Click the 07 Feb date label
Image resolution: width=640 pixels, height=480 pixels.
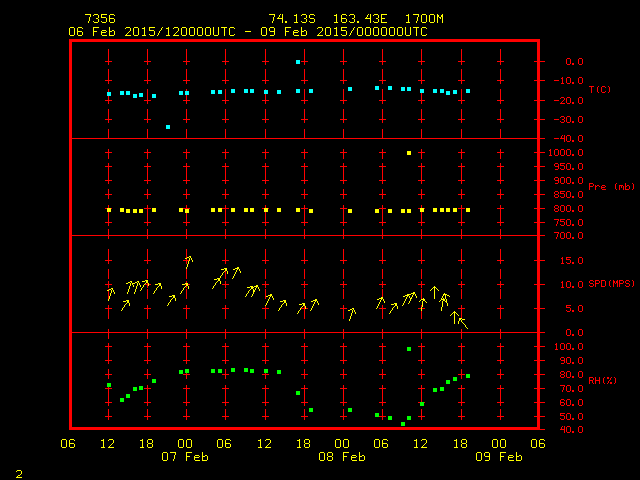click(186, 457)
